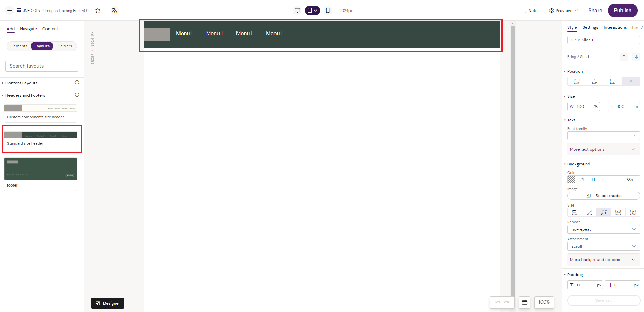The height and width of the screenshot is (312, 644).
Task: Expand the Content Layouts section
Action: pyautogui.click(x=21, y=83)
